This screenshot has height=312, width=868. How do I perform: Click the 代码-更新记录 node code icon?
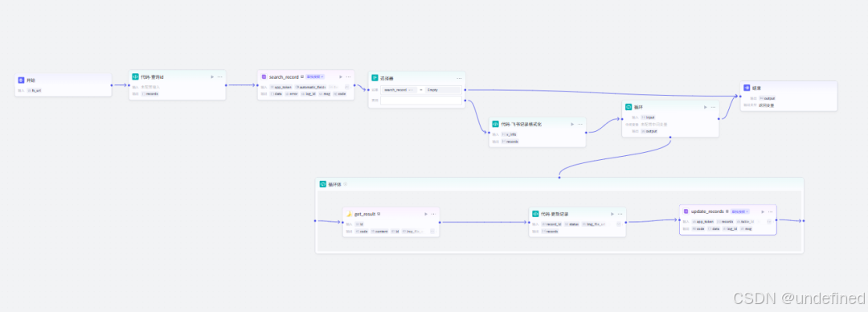pyautogui.click(x=535, y=214)
